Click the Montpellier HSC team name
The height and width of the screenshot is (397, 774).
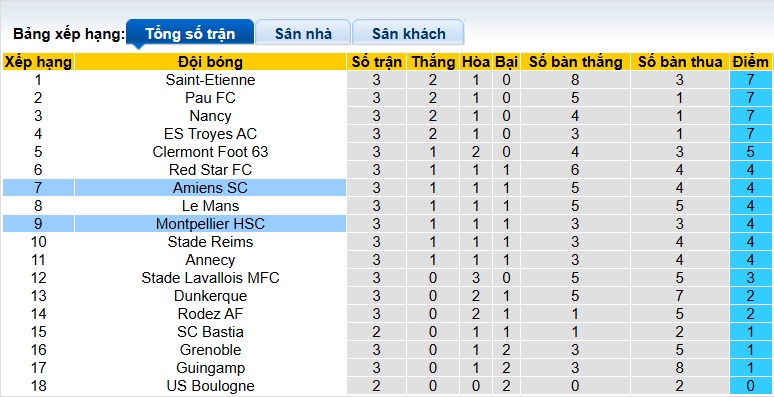[x=210, y=224]
